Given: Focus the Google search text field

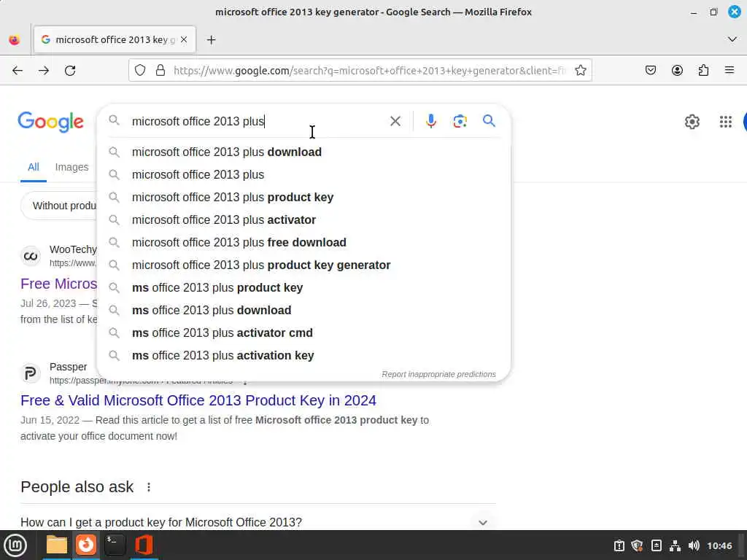Looking at the screenshot, I should (258, 122).
